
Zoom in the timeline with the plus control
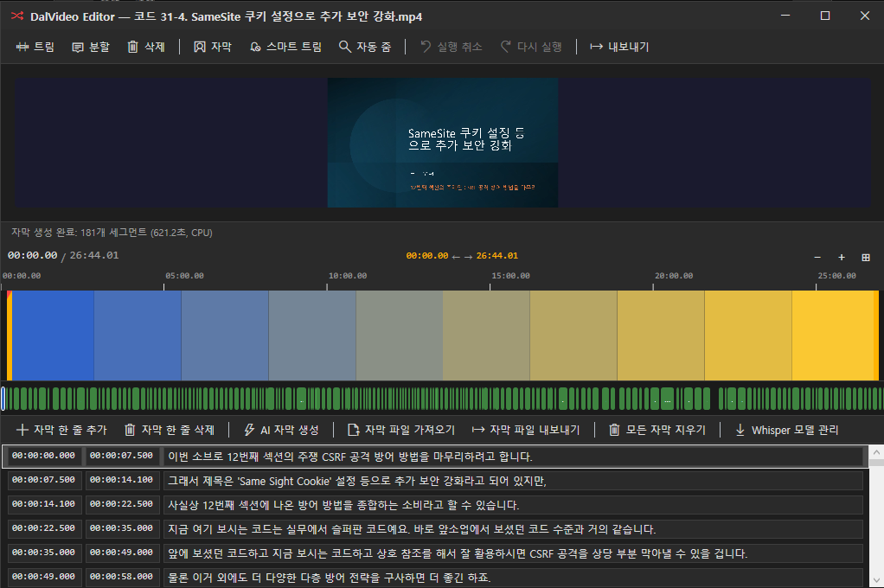(840, 257)
